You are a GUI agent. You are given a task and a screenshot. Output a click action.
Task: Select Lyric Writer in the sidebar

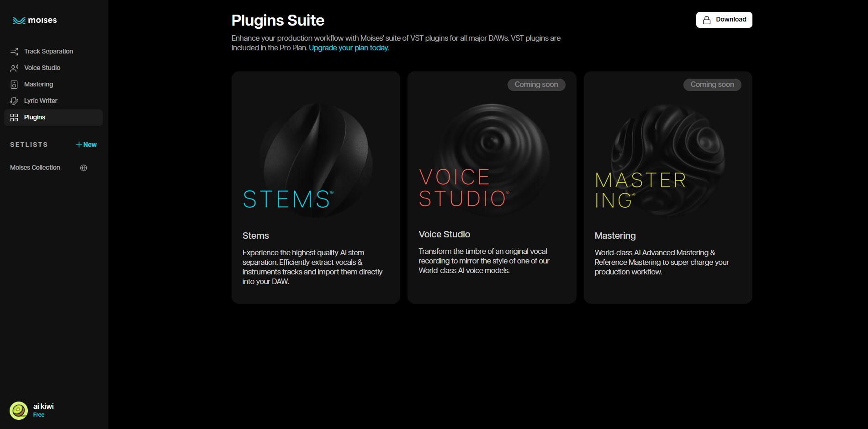click(x=53, y=101)
